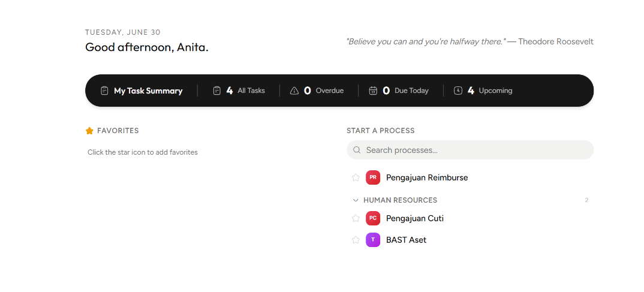The image size is (644, 292).
Task: Collapse the Human Resources section chevron
Action: click(x=356, y=200)
